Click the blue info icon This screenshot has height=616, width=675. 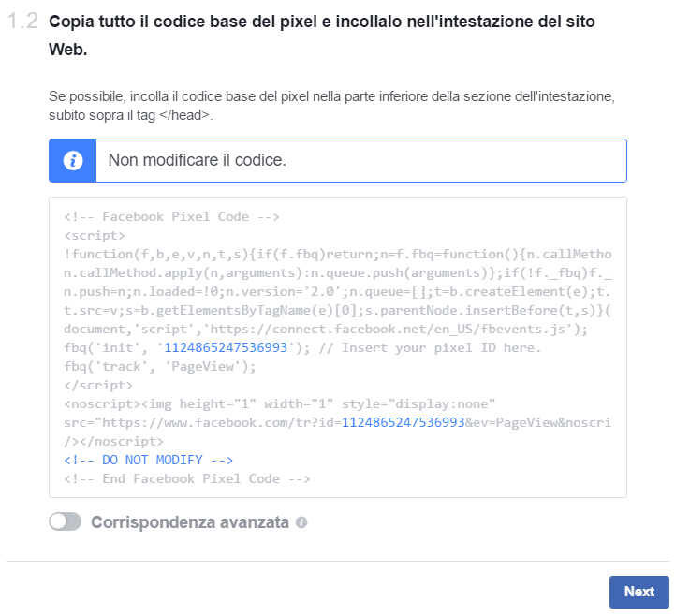[x=73, y=161]
